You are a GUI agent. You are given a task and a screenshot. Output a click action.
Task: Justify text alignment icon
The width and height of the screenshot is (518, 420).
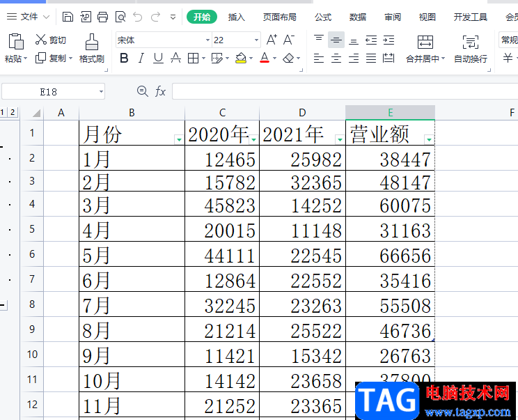[x=371, y=59]
